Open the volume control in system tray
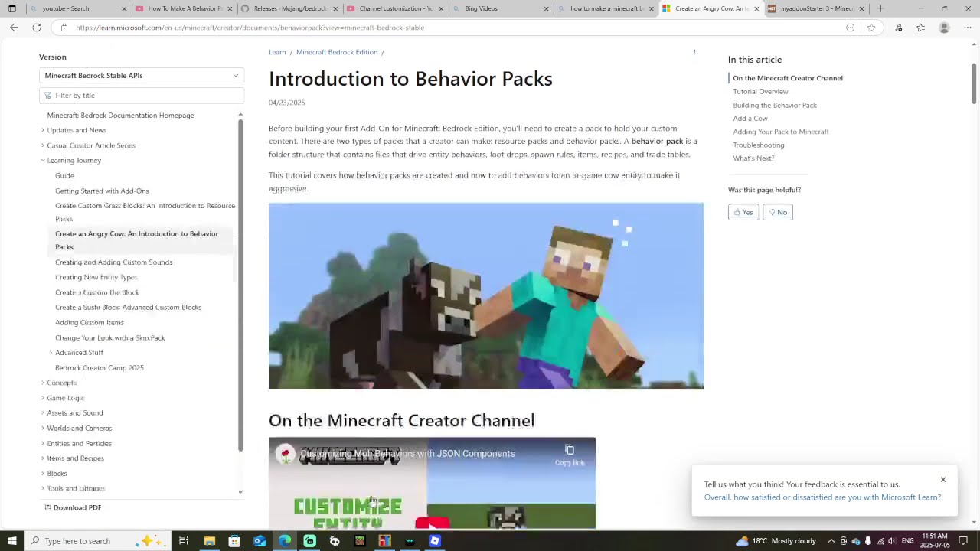980x551 pixels. [x=892, y=541]
